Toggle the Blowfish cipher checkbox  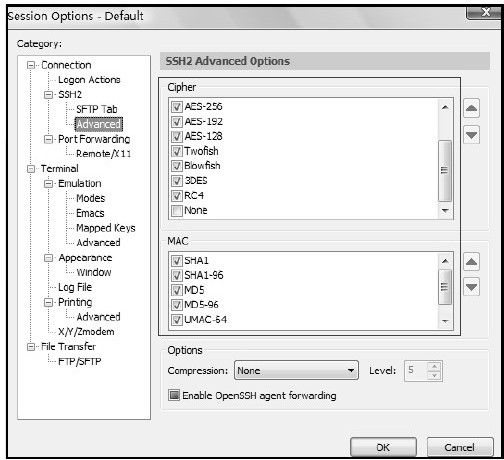point(177,166)
